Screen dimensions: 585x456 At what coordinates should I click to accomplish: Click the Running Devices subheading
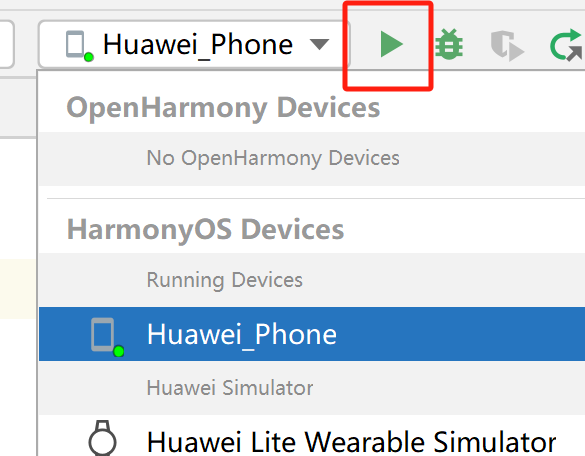pyautogui.click(x=225, y=280)
